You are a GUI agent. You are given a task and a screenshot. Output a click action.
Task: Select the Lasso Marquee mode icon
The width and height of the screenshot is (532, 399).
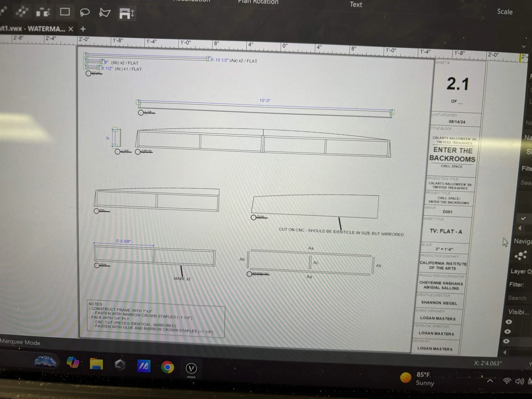[x=85, y=12]
